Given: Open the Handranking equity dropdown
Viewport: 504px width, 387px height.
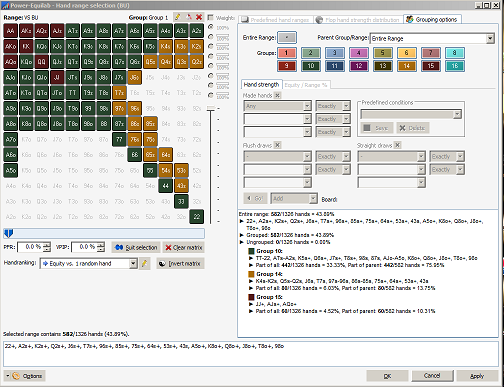Looking at the screenshot, I should (133, 264).
